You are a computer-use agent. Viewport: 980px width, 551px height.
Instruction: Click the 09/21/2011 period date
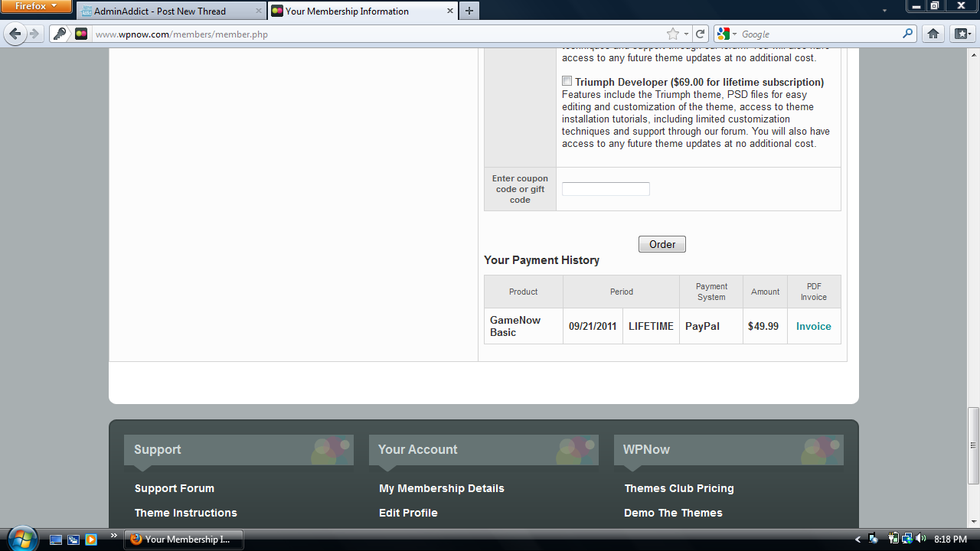pos(593,326)
